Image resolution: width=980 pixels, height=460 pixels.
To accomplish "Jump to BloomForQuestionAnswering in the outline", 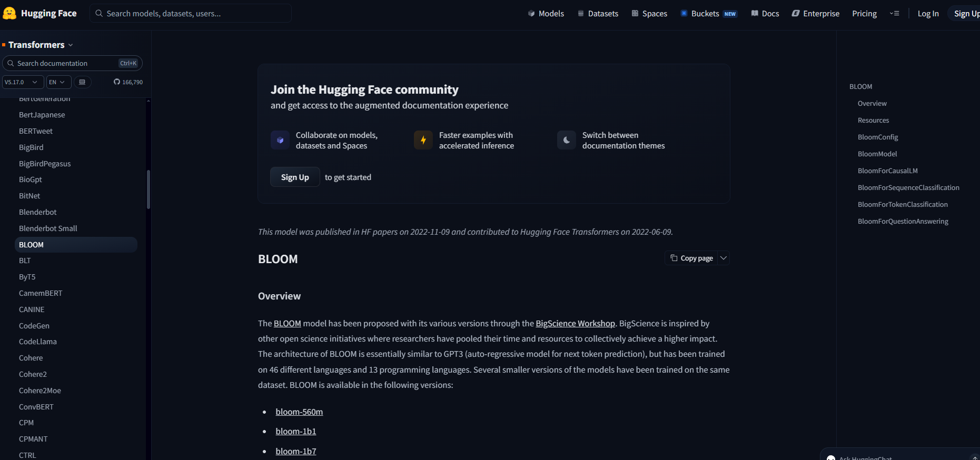I will (903, 221).
